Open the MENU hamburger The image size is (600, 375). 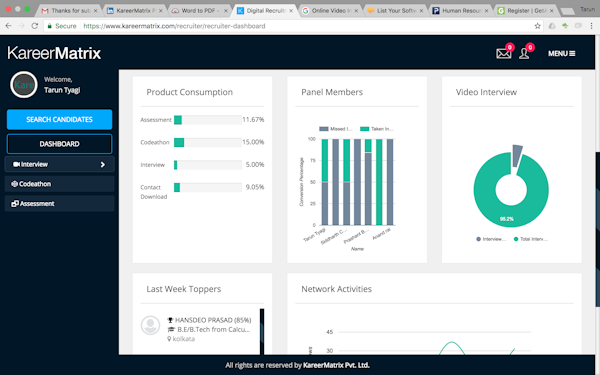[x=561, y=54]
